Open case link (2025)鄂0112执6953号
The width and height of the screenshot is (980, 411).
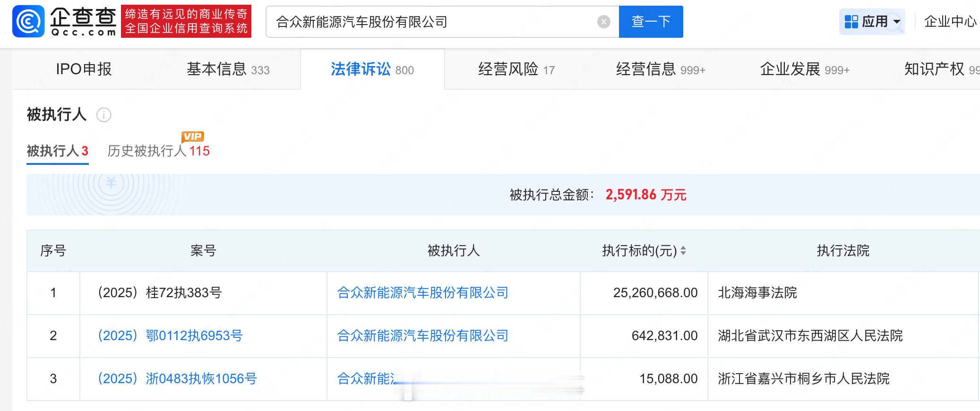pyautogui.click(x=170, y=336)
